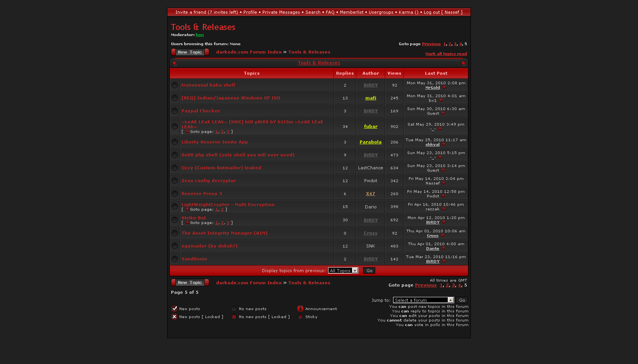638x364 pixels.
Task: Click the topic status icon beside SandBoxie
Action: [175, 259]
